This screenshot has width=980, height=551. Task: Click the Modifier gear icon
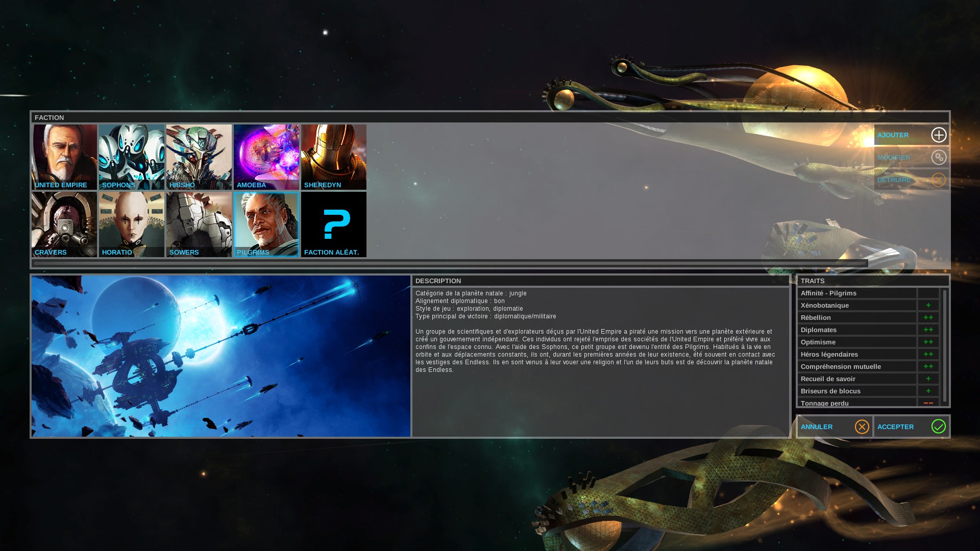click(x=938, y=157)
